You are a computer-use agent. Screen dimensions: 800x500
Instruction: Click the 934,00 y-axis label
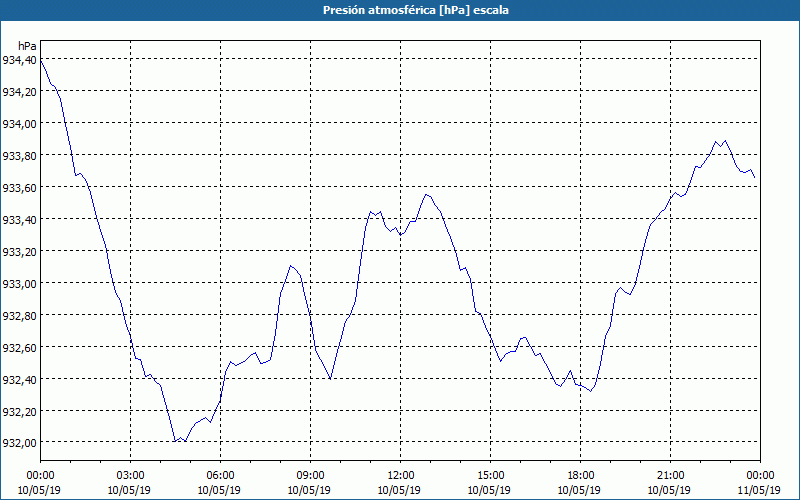pos(19,124)
